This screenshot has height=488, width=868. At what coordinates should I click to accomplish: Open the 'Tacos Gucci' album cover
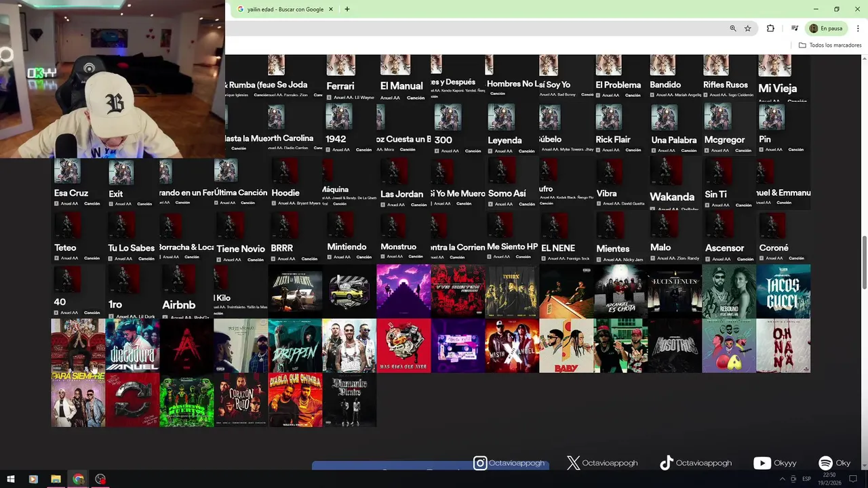tap(783, 291)
